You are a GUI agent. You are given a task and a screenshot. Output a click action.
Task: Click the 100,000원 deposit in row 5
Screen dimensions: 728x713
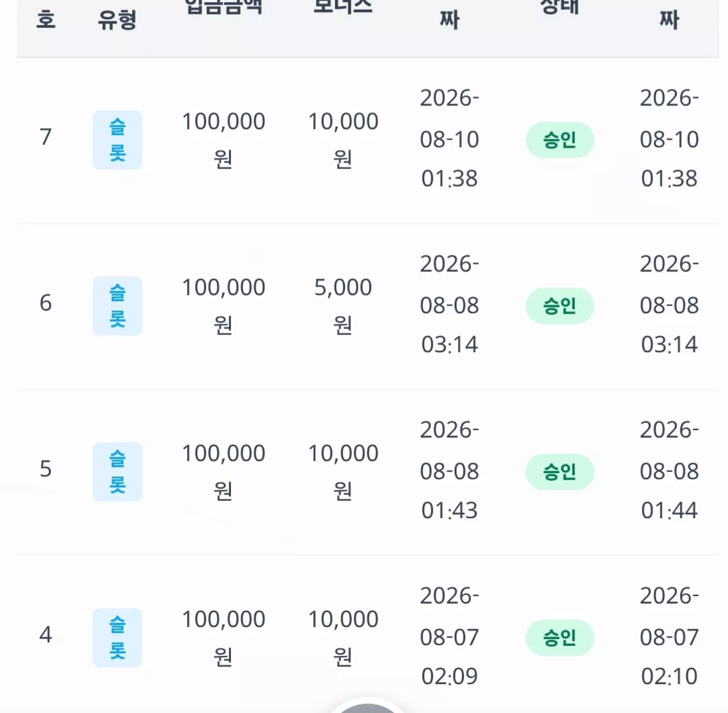[224, 472]
